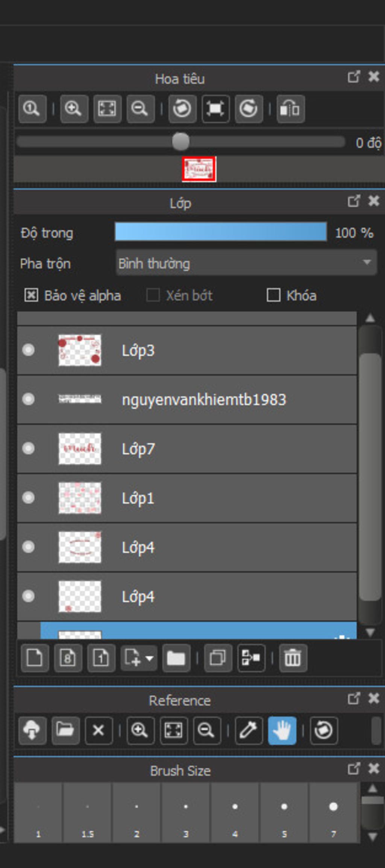Viewport: 385px width, 868px height.
Task: Hide the Lớp7 layer visibility
Action: [x=29, y=448]
